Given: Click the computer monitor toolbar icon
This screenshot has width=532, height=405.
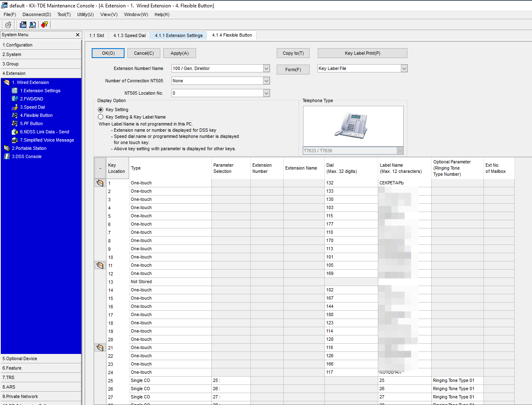Looking at the screenshot, I should tap(32, 25).
